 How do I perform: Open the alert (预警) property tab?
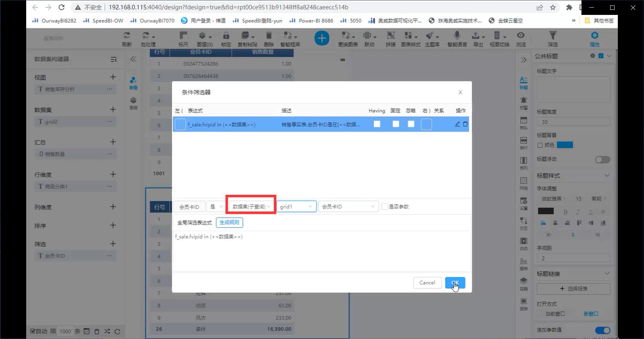point(524,103)
